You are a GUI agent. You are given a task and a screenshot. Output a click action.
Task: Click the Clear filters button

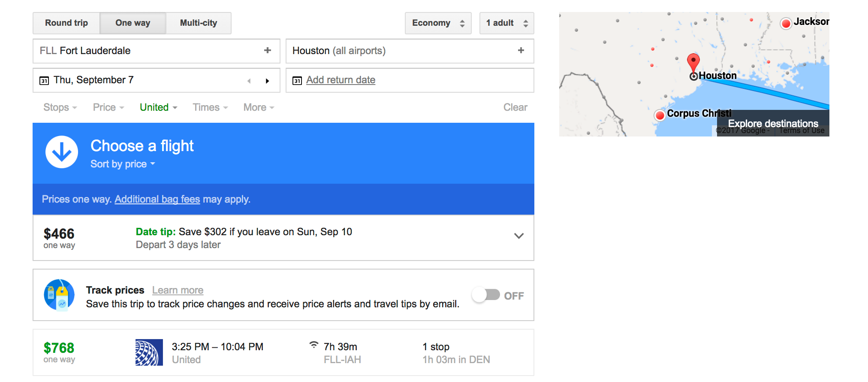(x=515, y=107)
